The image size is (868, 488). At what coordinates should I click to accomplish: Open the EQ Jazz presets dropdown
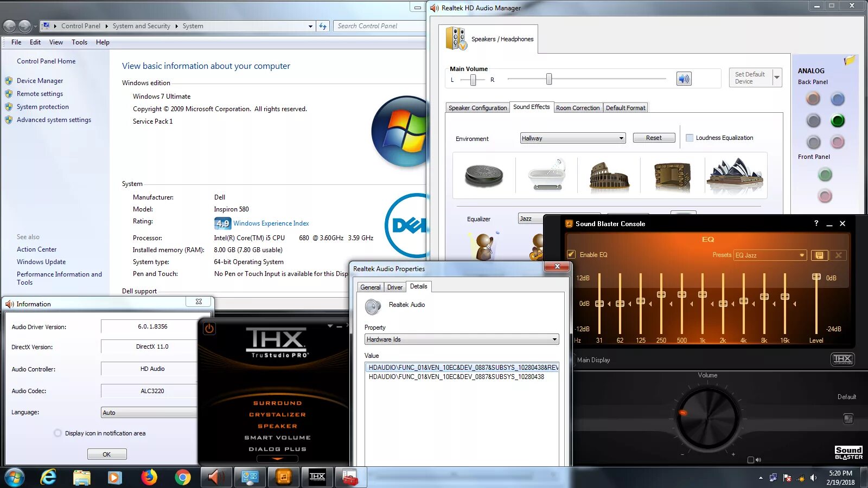click(x=770, y=255)
